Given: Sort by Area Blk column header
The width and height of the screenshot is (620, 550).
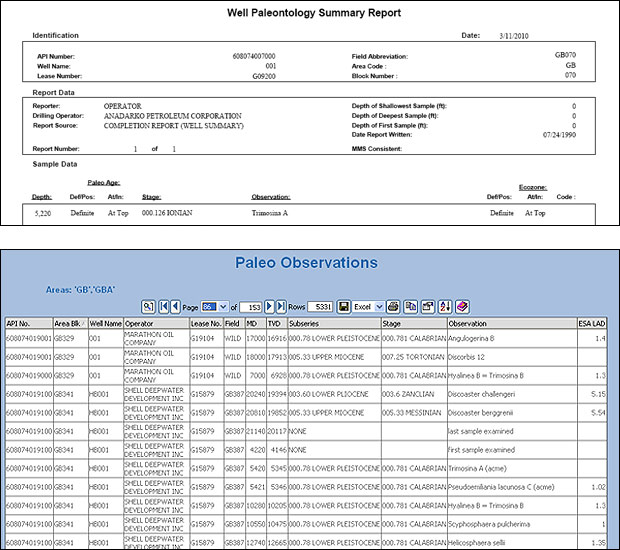Looking at the screenshot, I should click(x=70, y=323).
